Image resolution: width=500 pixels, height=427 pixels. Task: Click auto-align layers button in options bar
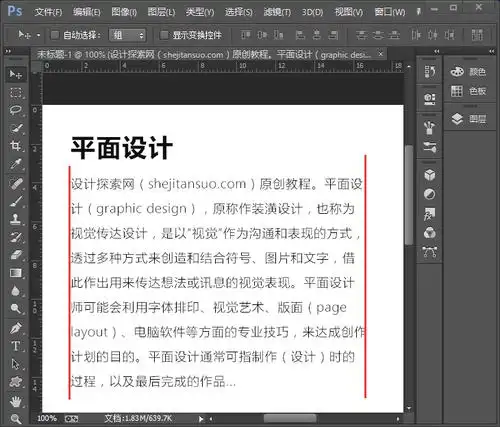pos(477,35)
